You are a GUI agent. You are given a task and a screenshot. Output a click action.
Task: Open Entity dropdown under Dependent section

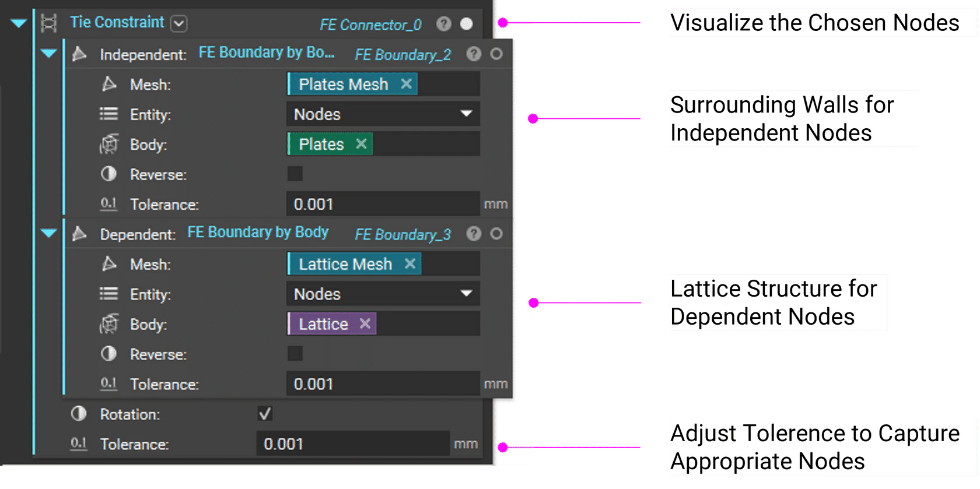[383, 294]
